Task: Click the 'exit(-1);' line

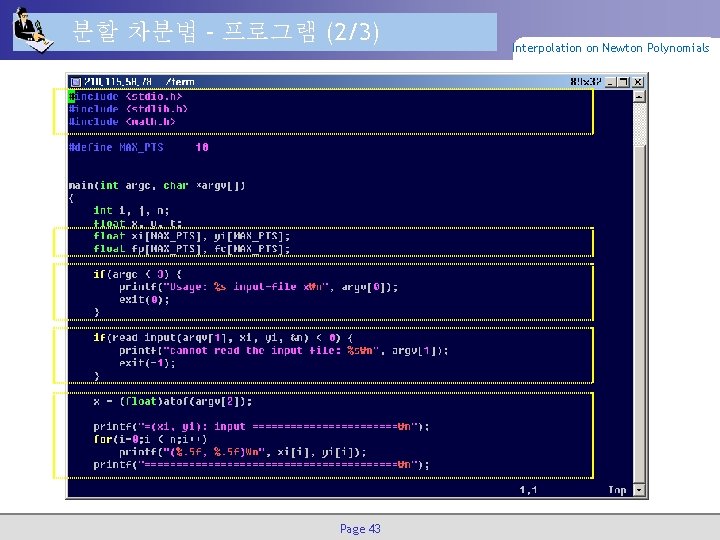Action: 147,363
